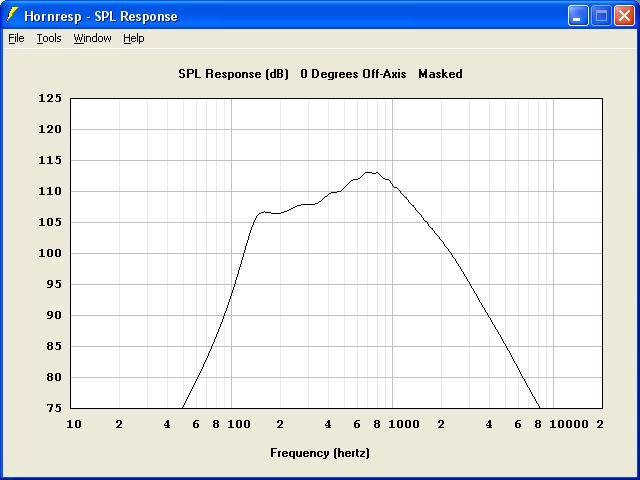
Task: Click the Hornresp window title text
Action: tap(101, 16)
